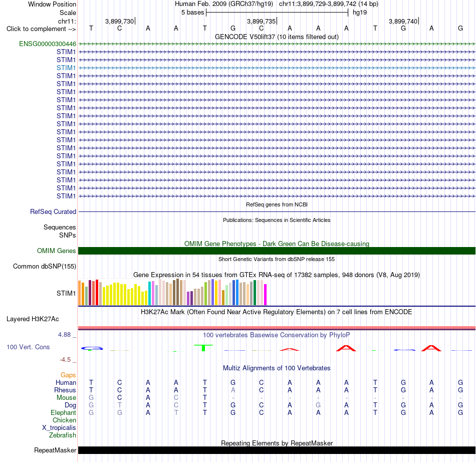Click the Common dbSNP(155) track label
Image resolution: width=476 pixels, height=462 pixels.
(45, 266)
